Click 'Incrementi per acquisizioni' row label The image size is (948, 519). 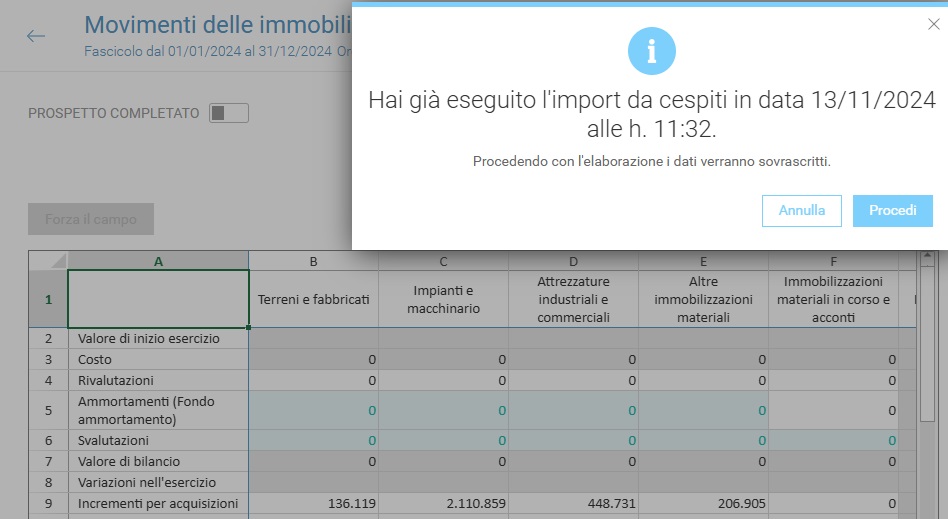coord(158,503)
